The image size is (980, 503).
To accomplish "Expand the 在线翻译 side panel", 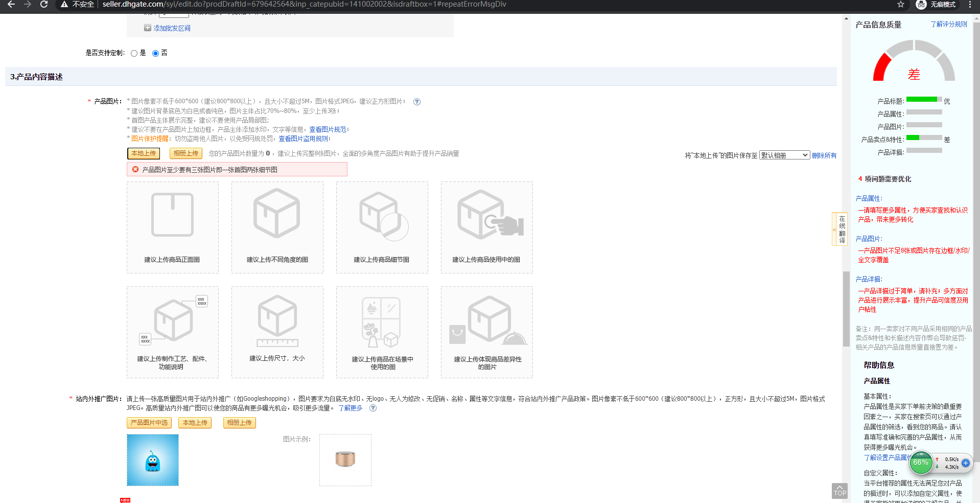I will pyautogui.click(x=839, y=229).
